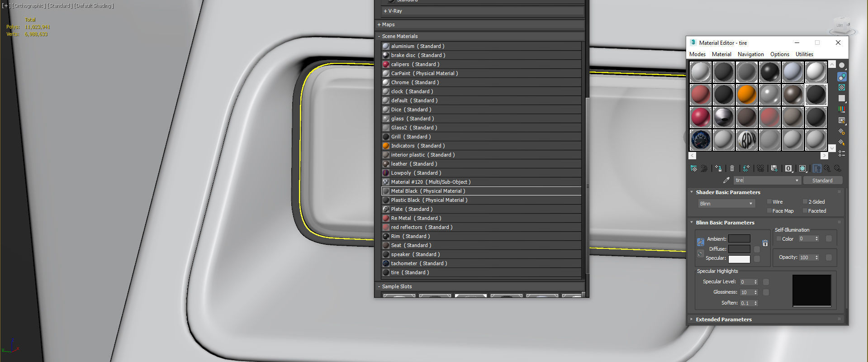The height and width of the screenshot is (362, 868).
Task: Open the Options menu
Action: pos(779,54)
